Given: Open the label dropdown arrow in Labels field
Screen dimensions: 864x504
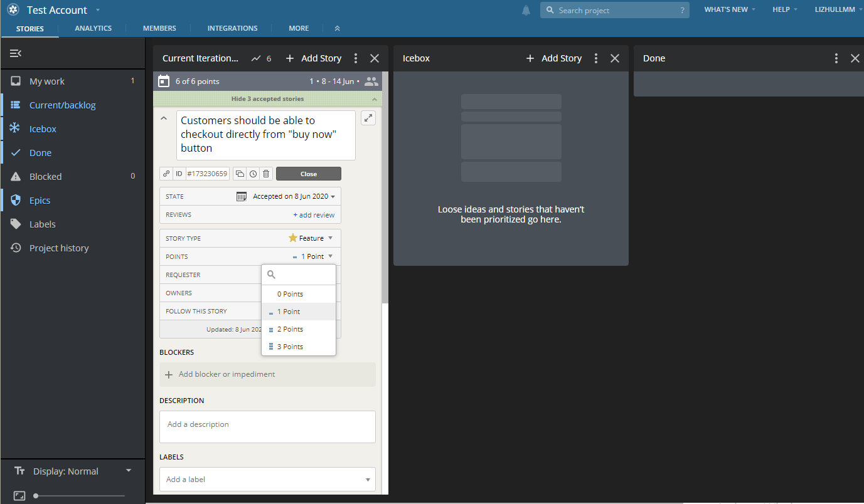Looking at the screenshot, I should 368,480.
